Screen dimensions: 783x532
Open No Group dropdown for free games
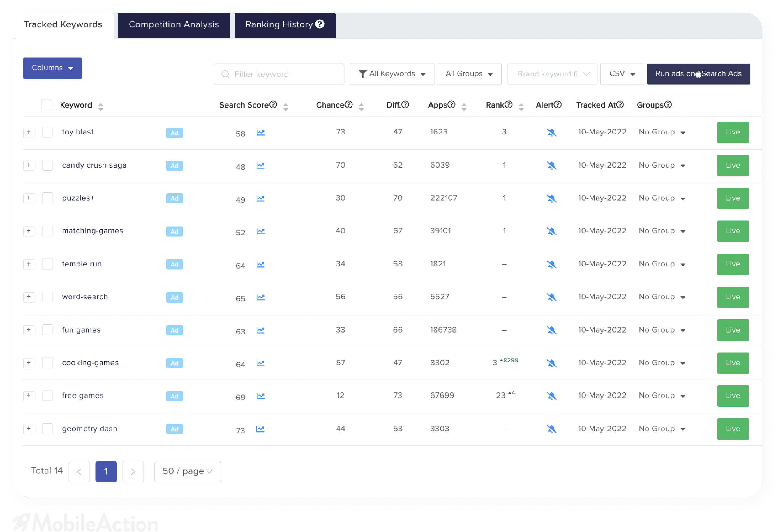pos(662,396)
